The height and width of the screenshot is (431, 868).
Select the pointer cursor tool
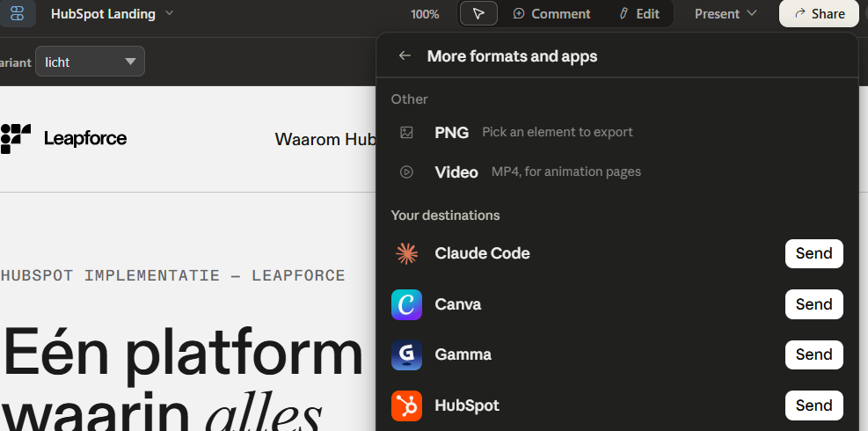pos(478,14)
